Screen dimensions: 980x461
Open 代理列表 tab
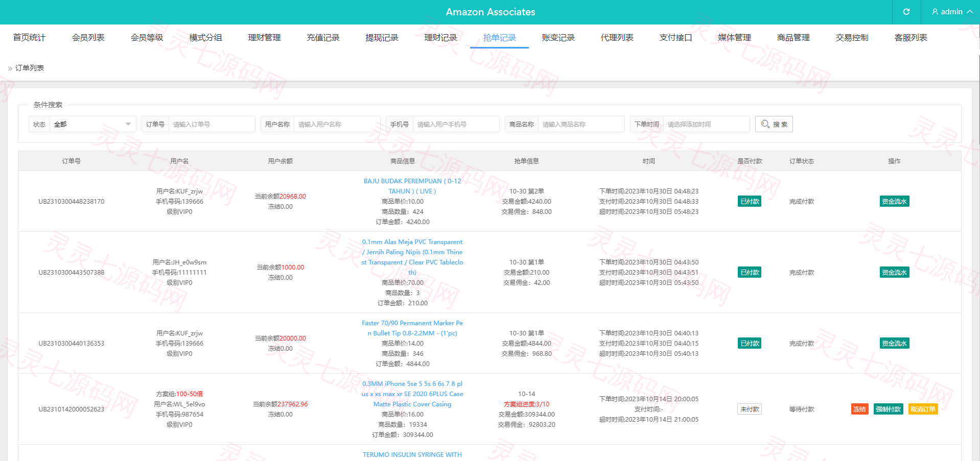click(x=617, y=37)
